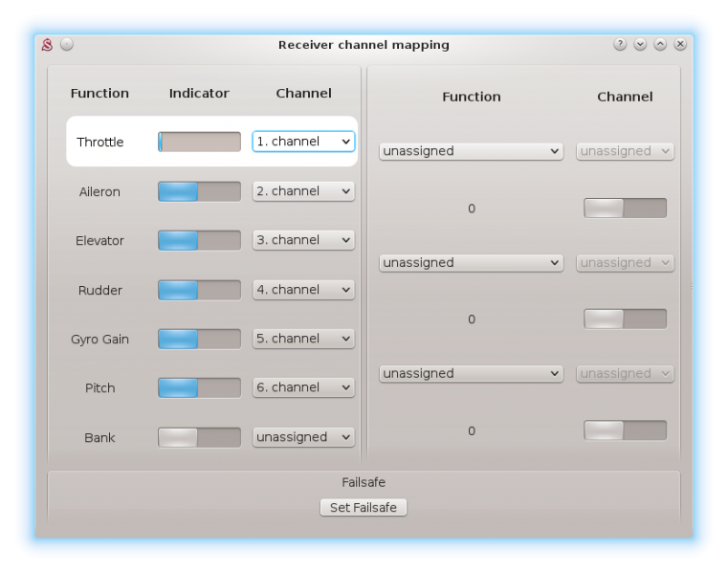Click the Rudder indicator bar
The image size is (728, 573).
(x=199, y=290)
